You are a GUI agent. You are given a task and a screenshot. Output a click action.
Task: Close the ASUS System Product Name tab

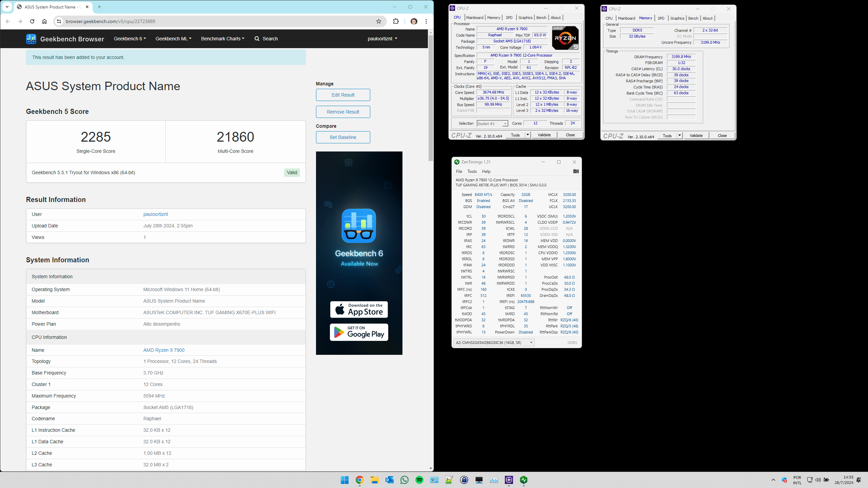pyautogui.click(x=87, y=7)
